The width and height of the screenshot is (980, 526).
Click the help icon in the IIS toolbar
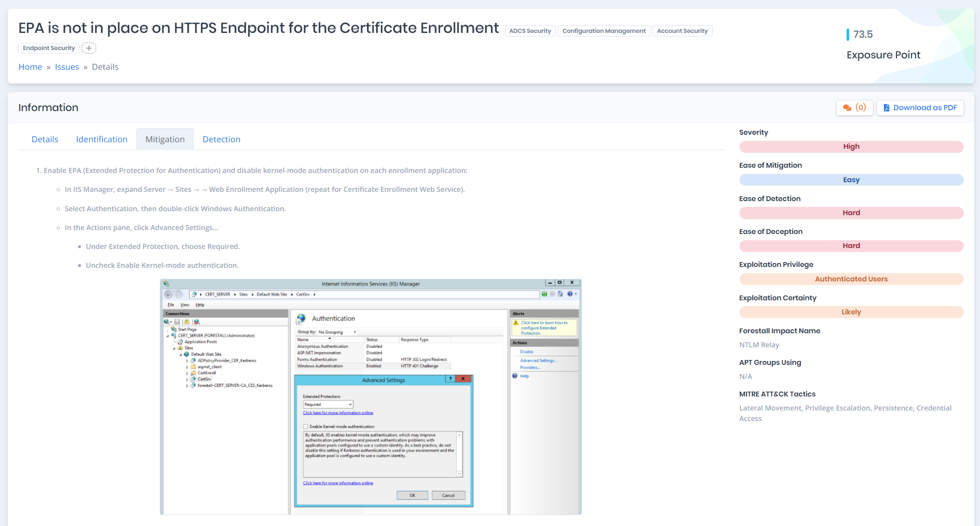[570, 294]
